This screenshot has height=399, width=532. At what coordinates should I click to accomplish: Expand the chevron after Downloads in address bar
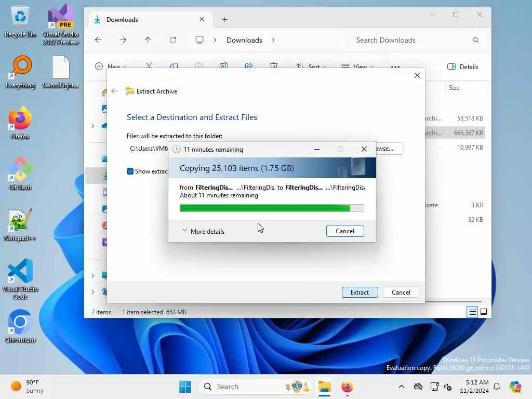click(x=273, y=40)
